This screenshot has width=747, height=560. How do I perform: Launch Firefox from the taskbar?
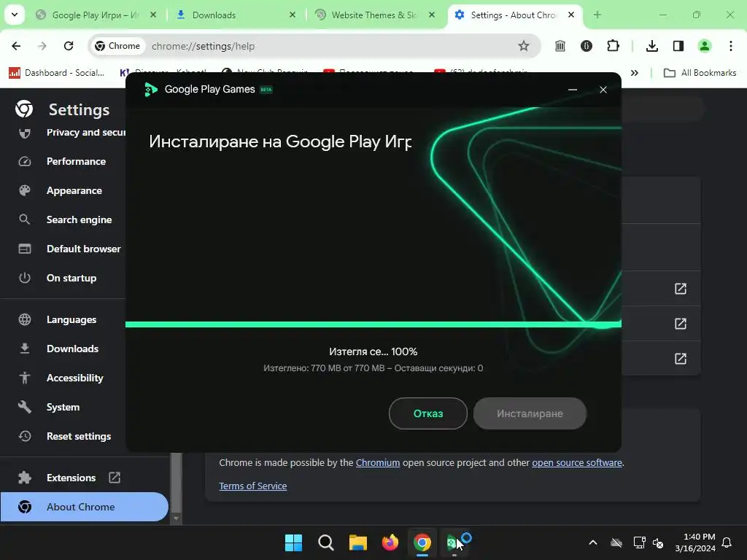click(x=390, y=542)
